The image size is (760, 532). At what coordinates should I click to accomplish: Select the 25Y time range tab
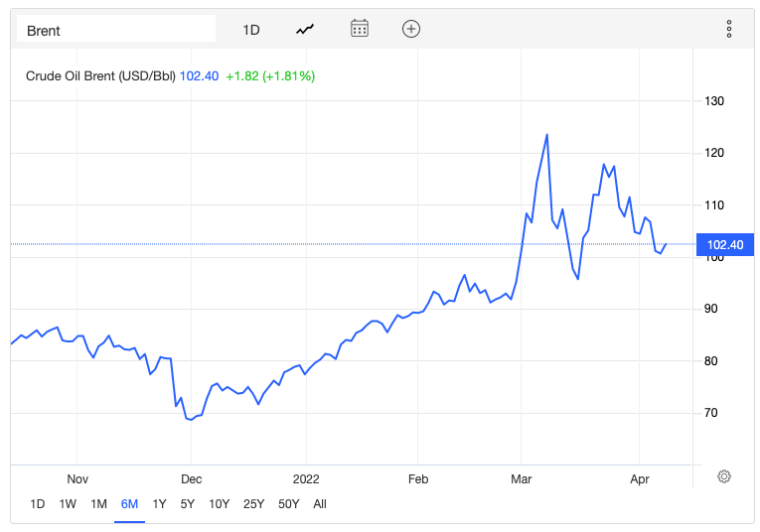click(x=254, y=504)
